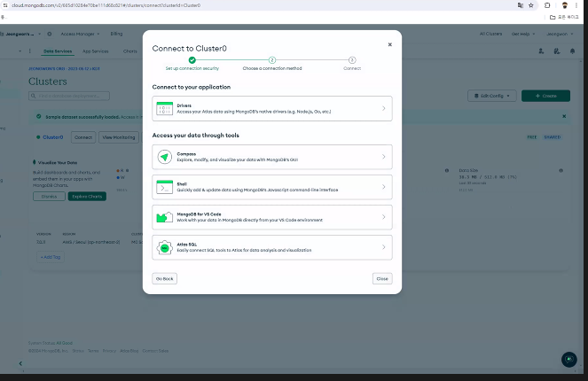
Task: Click the Atlas Blog footer link
Action: [x=129, y=351]
